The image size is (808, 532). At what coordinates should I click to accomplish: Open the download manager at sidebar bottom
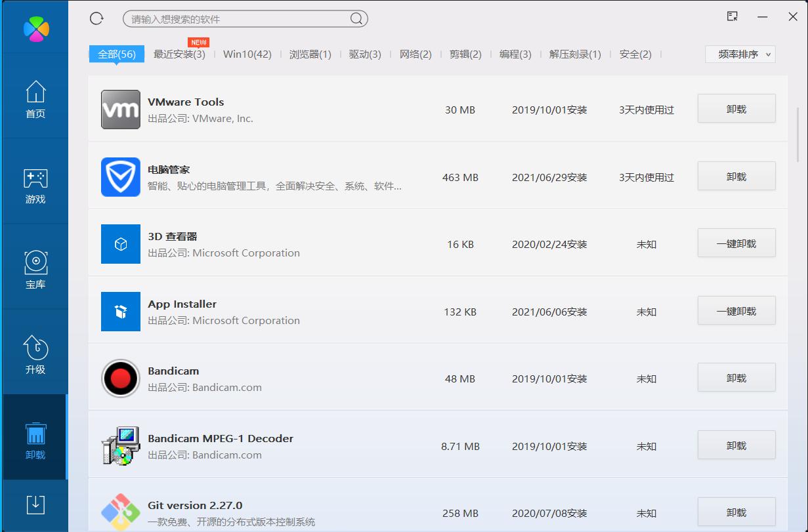(35, 505)
